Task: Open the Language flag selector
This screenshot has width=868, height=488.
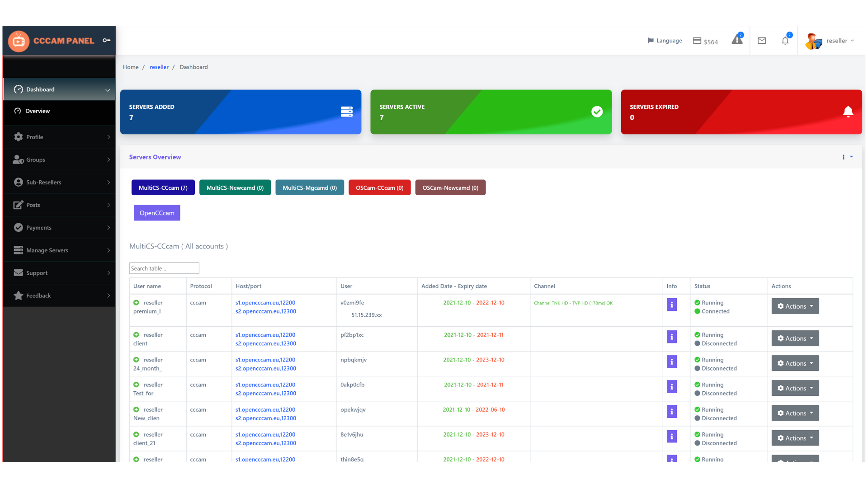Action: 665,41
